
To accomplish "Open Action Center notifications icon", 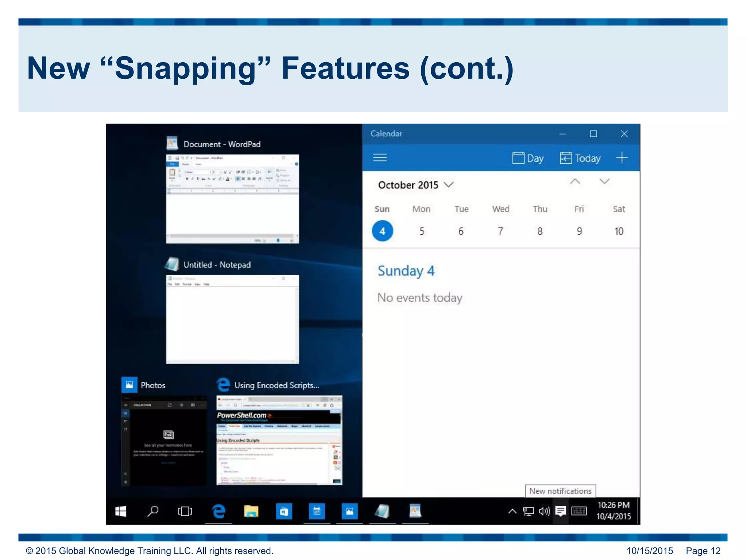I will point(561,512).
